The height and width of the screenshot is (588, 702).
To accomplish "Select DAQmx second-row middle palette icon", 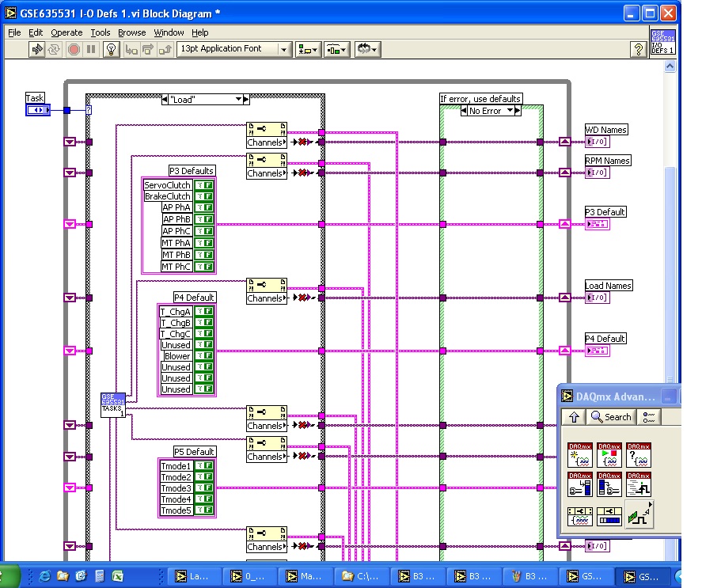I will 609,484.
